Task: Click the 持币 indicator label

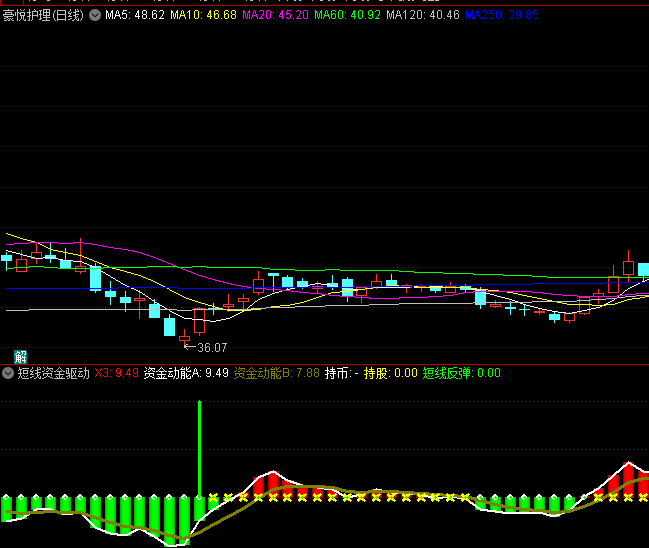Action: tap(341, 373)
